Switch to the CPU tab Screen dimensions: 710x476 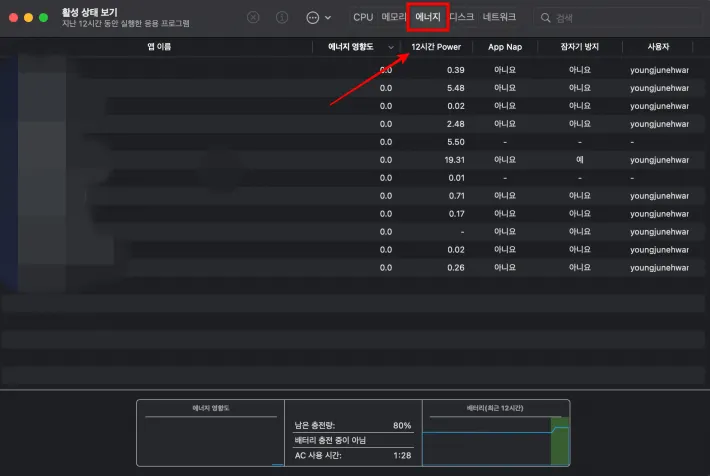click(363, 17)
